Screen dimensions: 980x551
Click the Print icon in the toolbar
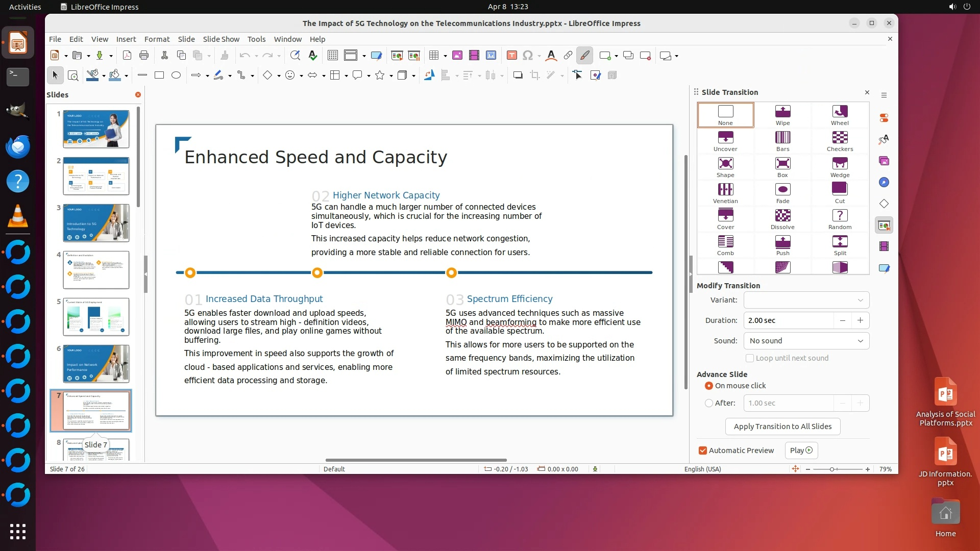point(144,56)
